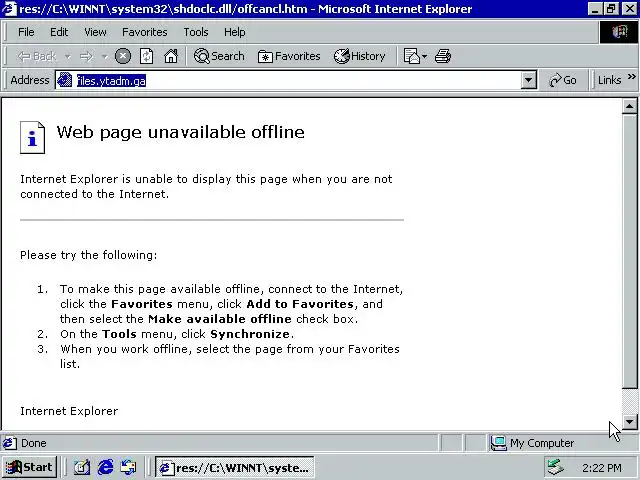Minimize the Internet Explorer window
The width and height of the screenshot is (640, 480).
pyautogui.click(x=595, y=9)
